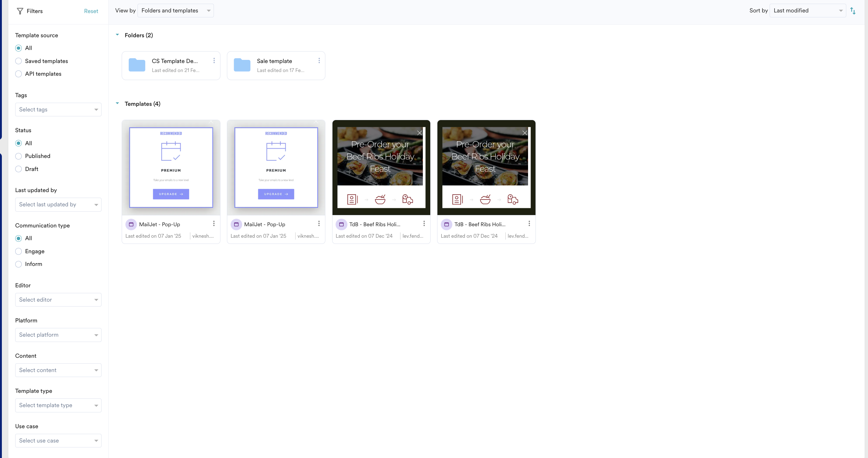Click the sort order toggle arrows icon
Image resolution: width=868 pixels, height=458 pixels.
(853, 11)
